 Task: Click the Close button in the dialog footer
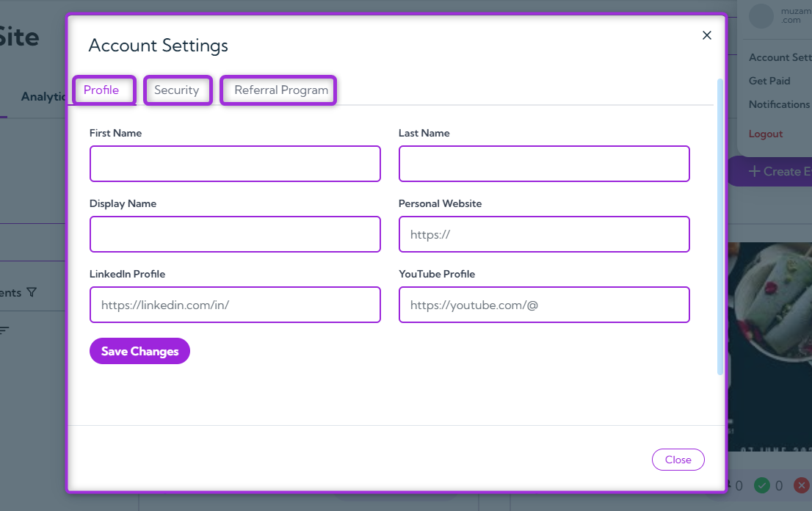(x=678, y=460)
